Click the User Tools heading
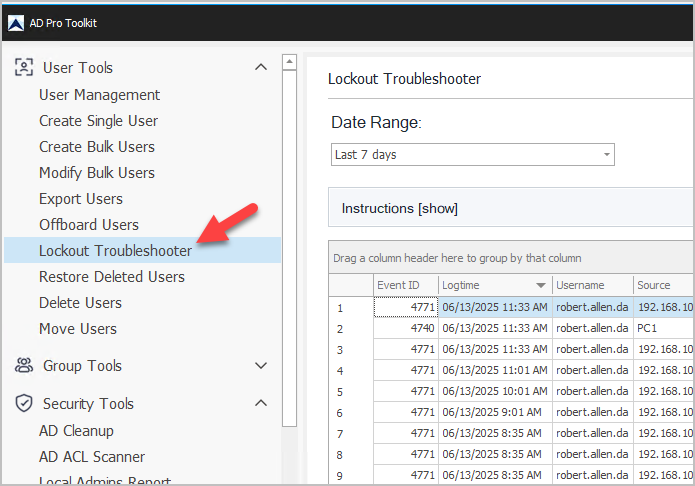This screenshot has height=486, width=695. [x=78, y=68]
